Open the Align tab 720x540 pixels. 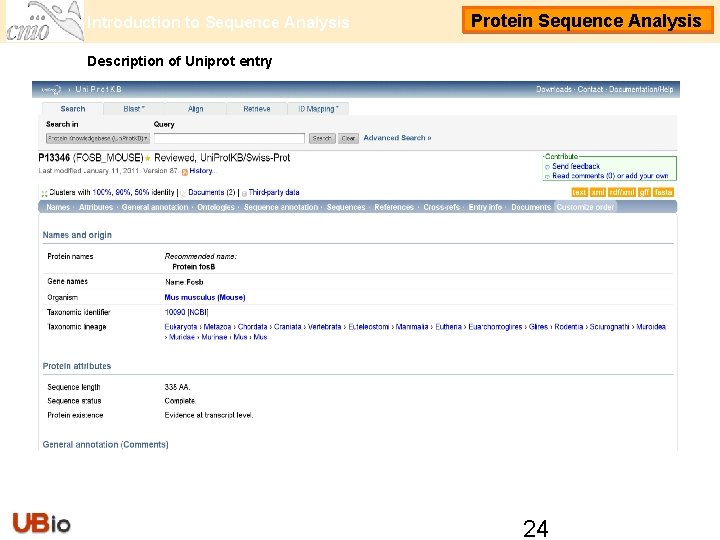(x=195, y=109)
